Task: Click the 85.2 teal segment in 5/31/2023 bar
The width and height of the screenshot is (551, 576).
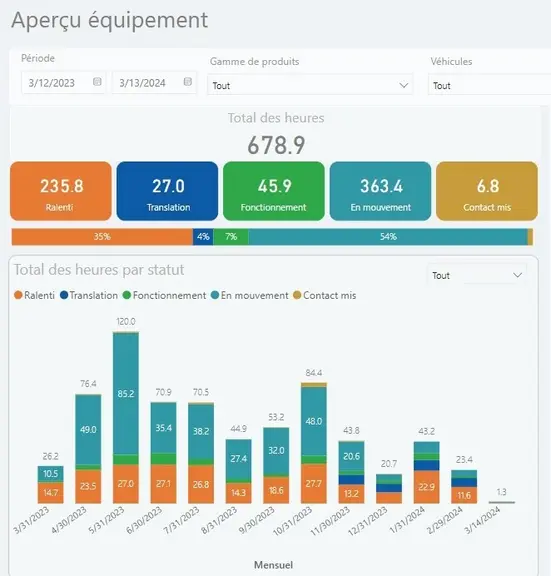Action: (126, 394)
